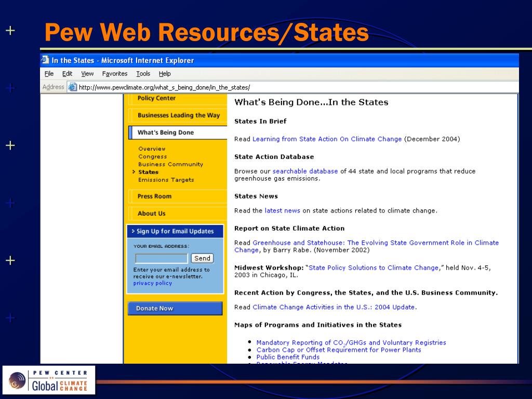Click the Send button

202,258
